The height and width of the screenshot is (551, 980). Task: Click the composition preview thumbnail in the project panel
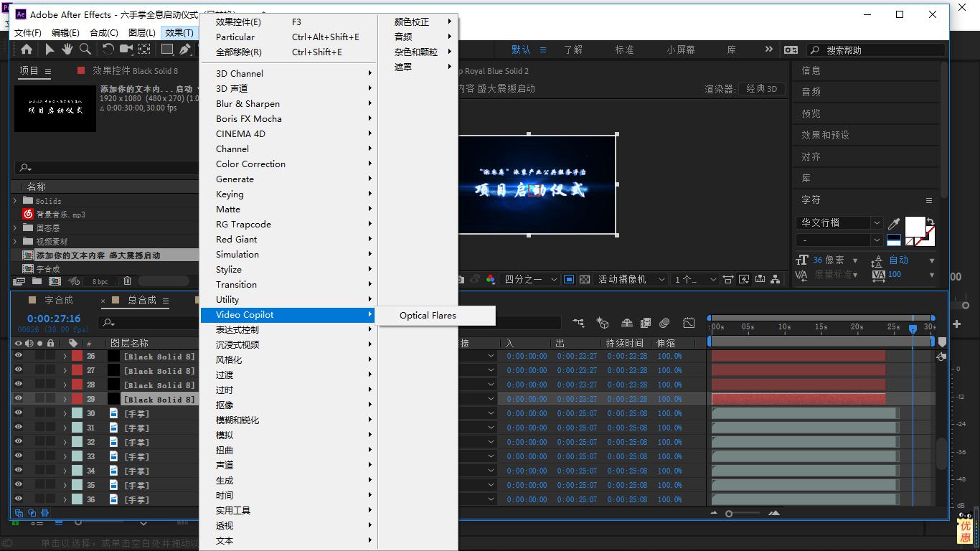click(55, 109)
